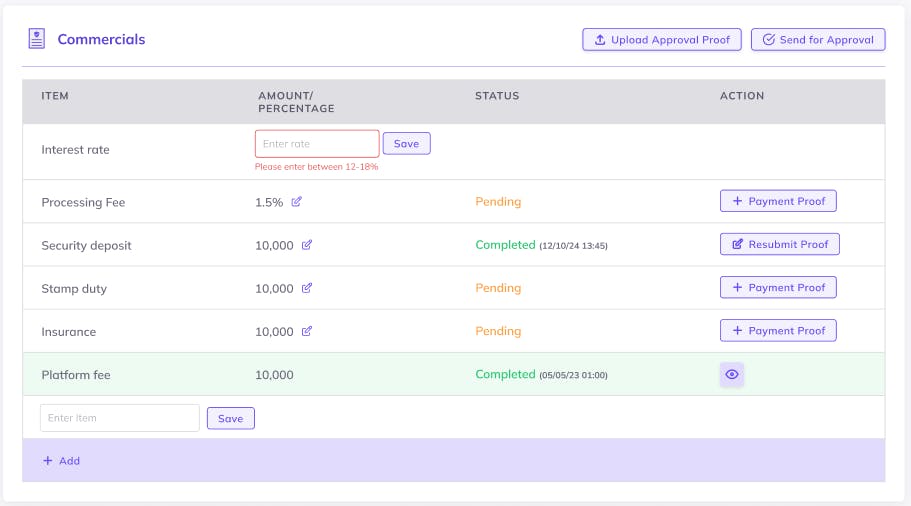Resubmit Proof for Security deposit
The image size is (911, 506).
click(779, 244)
